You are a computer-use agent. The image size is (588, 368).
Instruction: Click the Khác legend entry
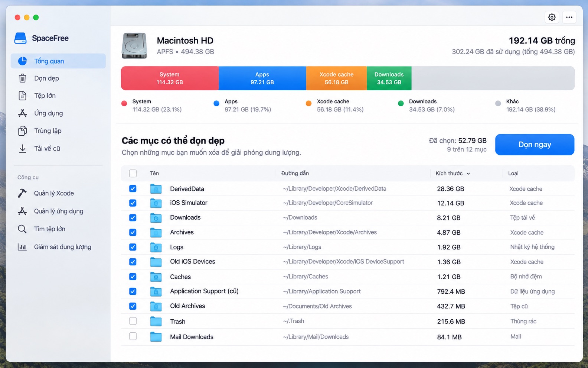tap(526, 106)
